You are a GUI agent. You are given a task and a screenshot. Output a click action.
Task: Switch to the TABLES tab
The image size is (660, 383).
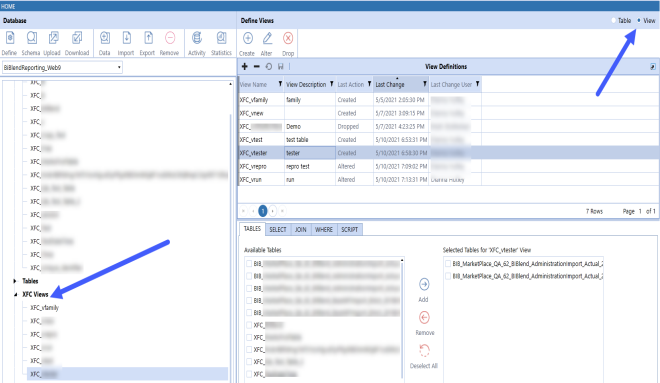pos(252,229)
